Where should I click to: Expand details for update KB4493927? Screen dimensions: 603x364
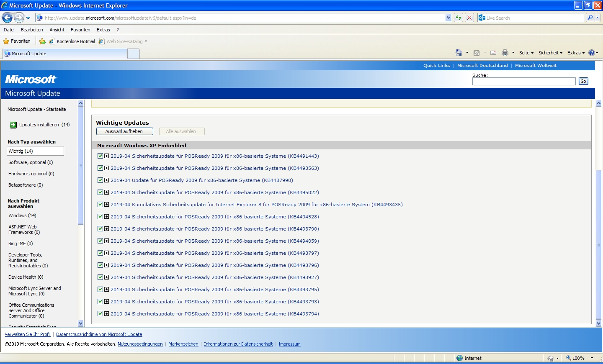click(x=107, y=277)
